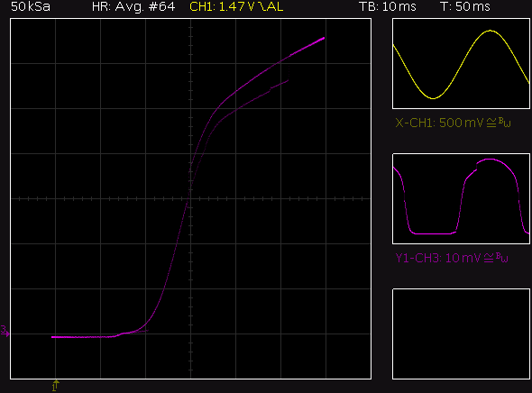This screenshot has width=532, height=393.
Task: Click bandwidth limit symbol beside X-CH1 label
Action: [504, 123]
